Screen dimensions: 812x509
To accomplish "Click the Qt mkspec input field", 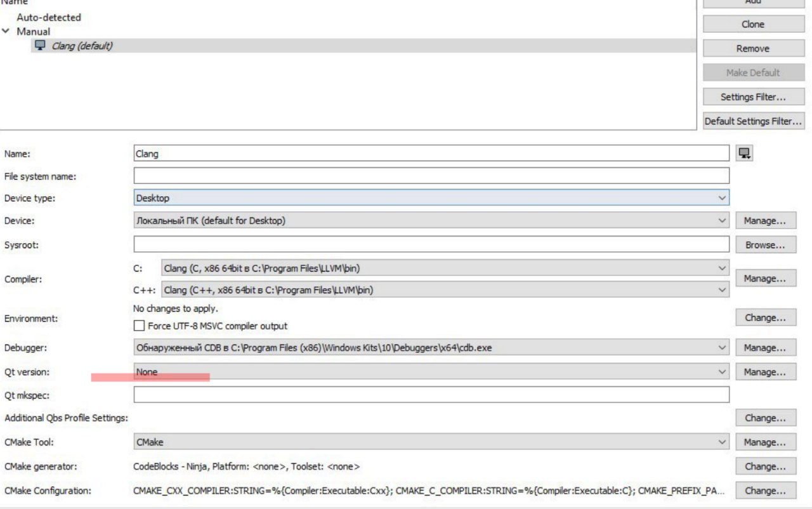I will [431, 395].
